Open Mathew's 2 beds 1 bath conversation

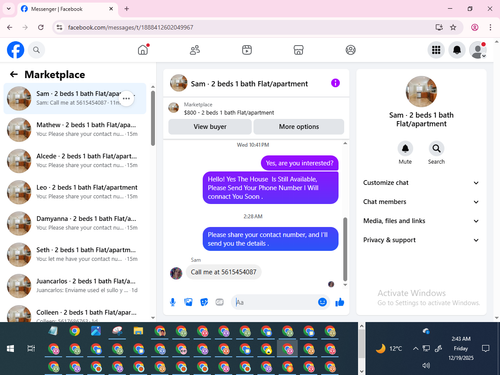coord(75,129)
